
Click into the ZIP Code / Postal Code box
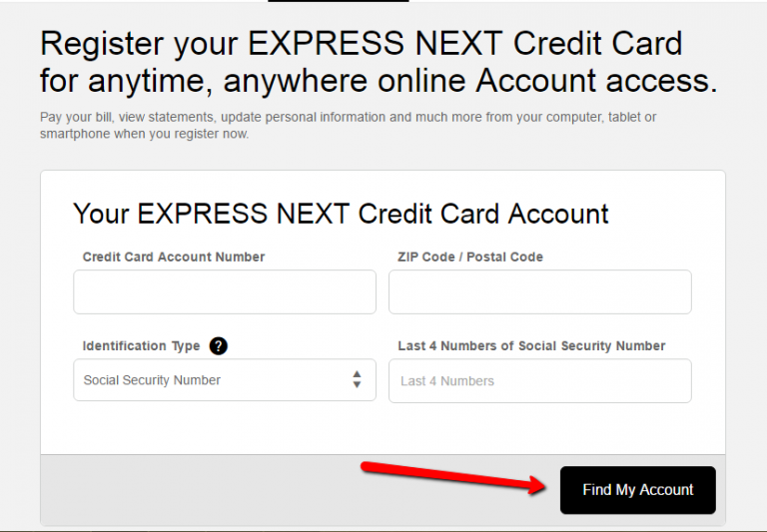point(539,291)
